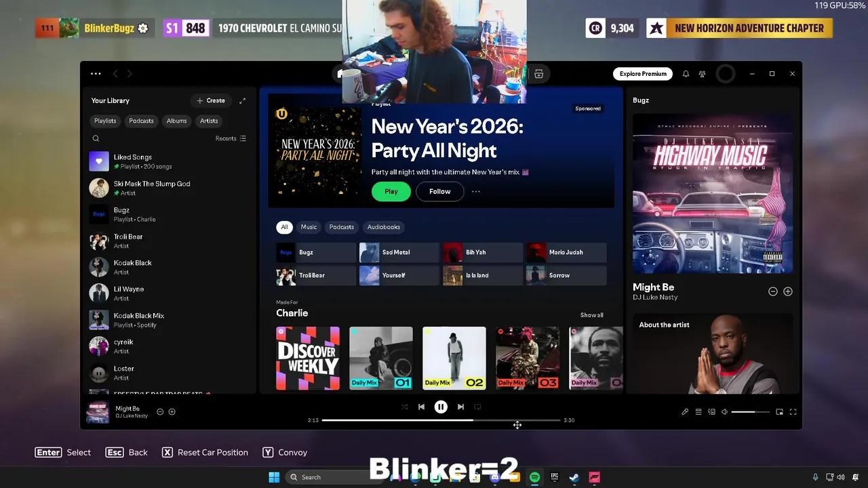Image resolution: width=868 pixels, height=488 pixels.
Task: Open the Miniplayer icon
Action: pyautogui.click(x=779, y=411)
